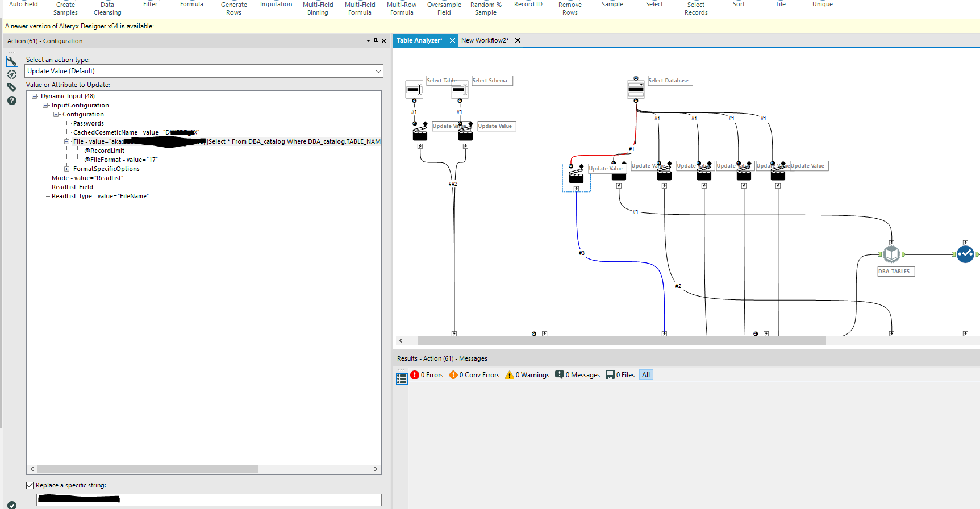Open the Annotation tag tab icon

pos(12,87)
